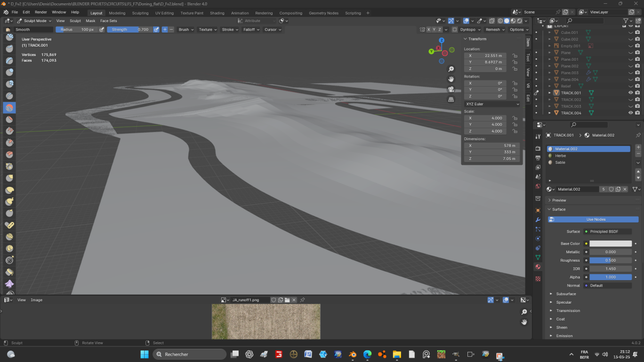Open the Texture checkerboard properties tab
Screen dimensions: 644x362
click(538, 279)
